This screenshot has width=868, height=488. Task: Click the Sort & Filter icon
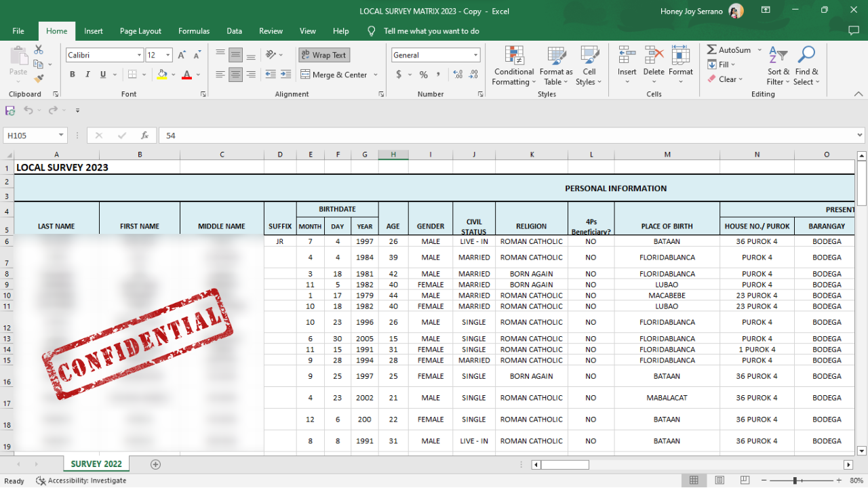pos(778,66)
